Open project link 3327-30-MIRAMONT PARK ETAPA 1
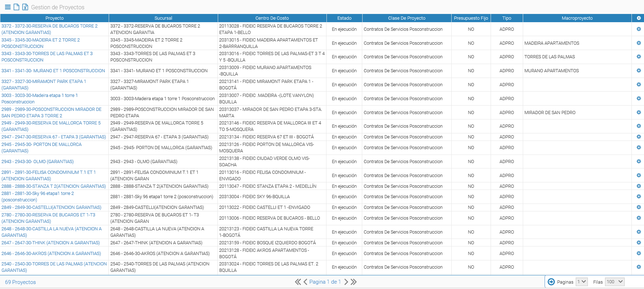Image resolution: width=644 pixels, height=289 pixels. pos(44,84)
